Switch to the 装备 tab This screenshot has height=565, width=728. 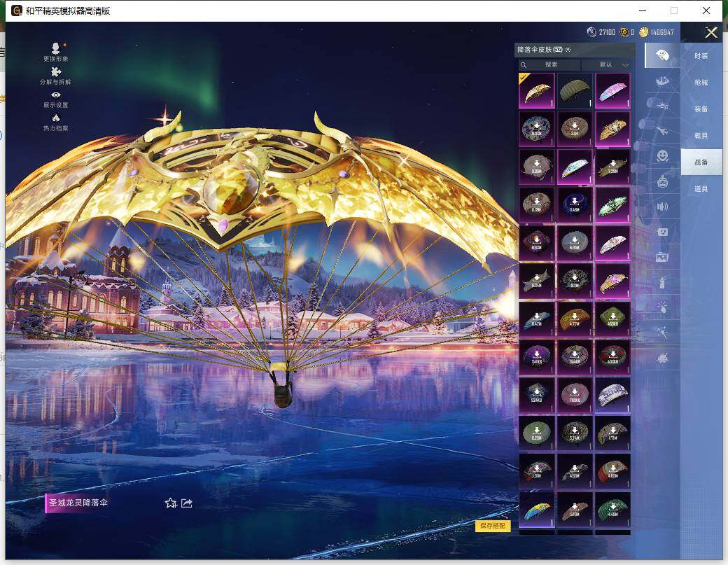pos(701,109)
